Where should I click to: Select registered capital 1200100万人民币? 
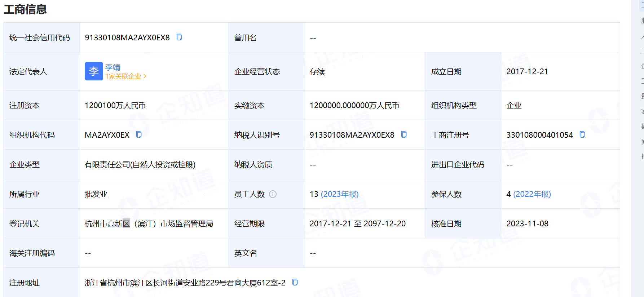coord(115,105)
